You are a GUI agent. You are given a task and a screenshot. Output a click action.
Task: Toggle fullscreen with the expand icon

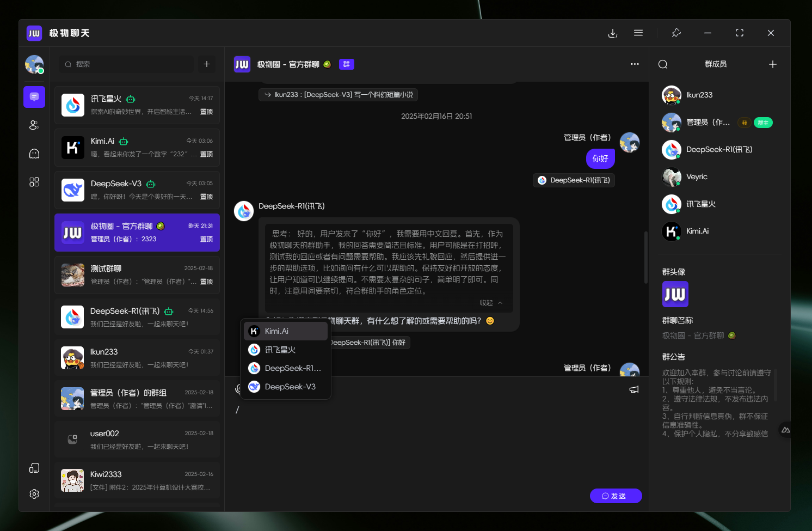740,33
